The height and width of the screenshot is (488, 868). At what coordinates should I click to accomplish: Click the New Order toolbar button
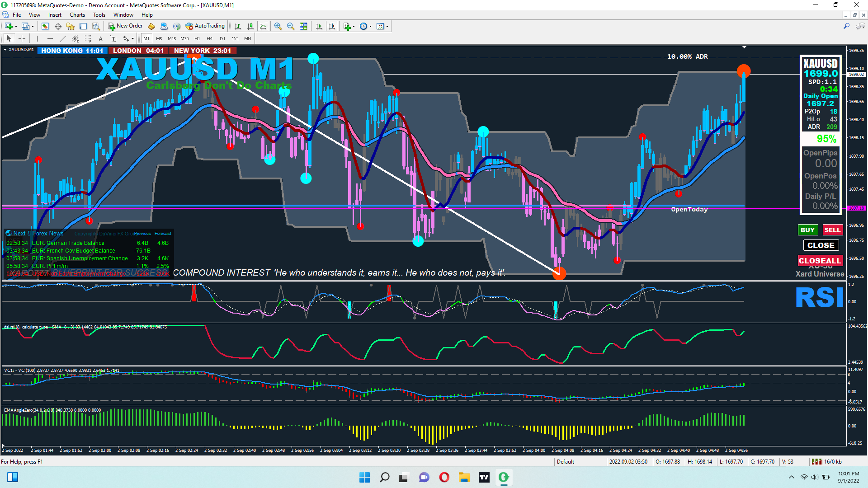coord(125,26)
